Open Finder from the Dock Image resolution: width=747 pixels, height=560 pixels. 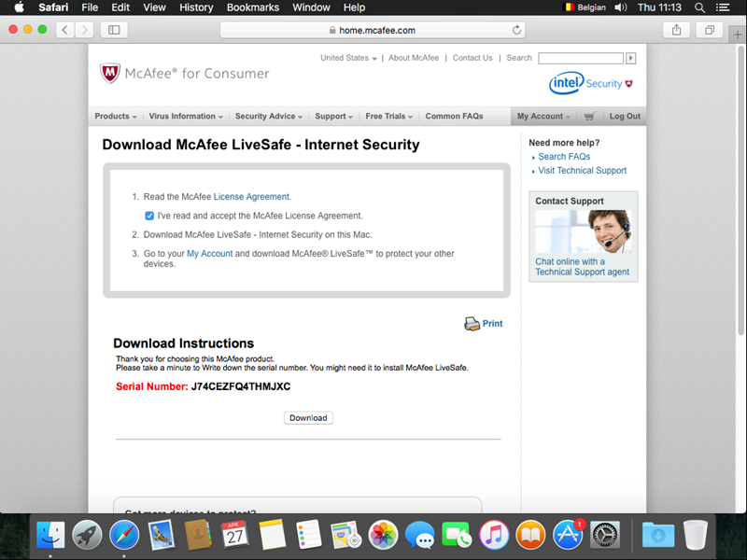pos(50,535)
